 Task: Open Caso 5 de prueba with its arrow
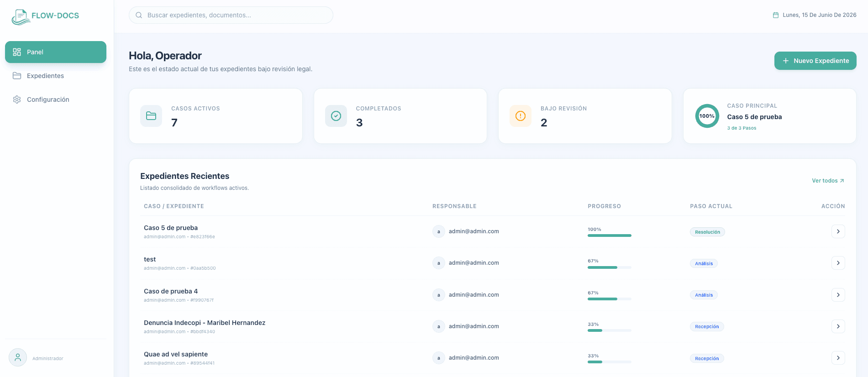tap(838, 231)
